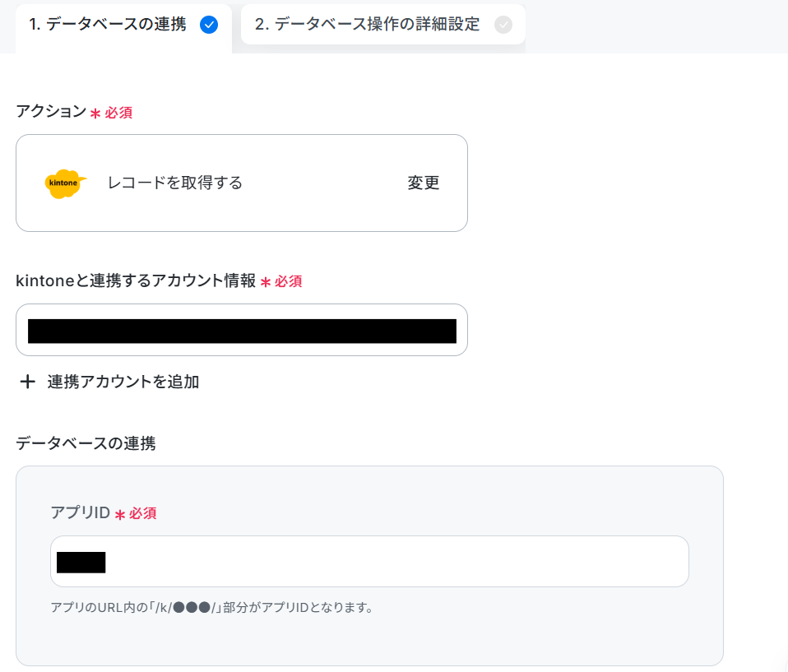Click the kintone cloud logo icon
The image size is (788, 672).
65,183
